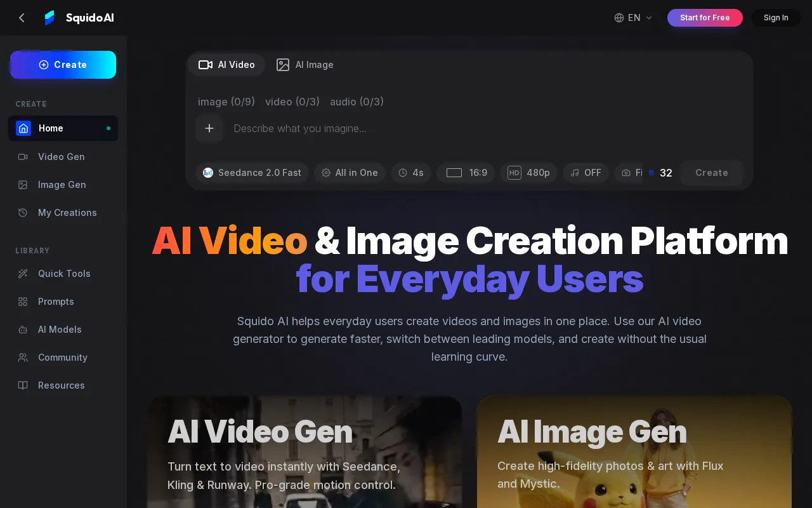This screenshot has width=812, height=508.
Task: Open the All in One mode selector
Action: 350,173
